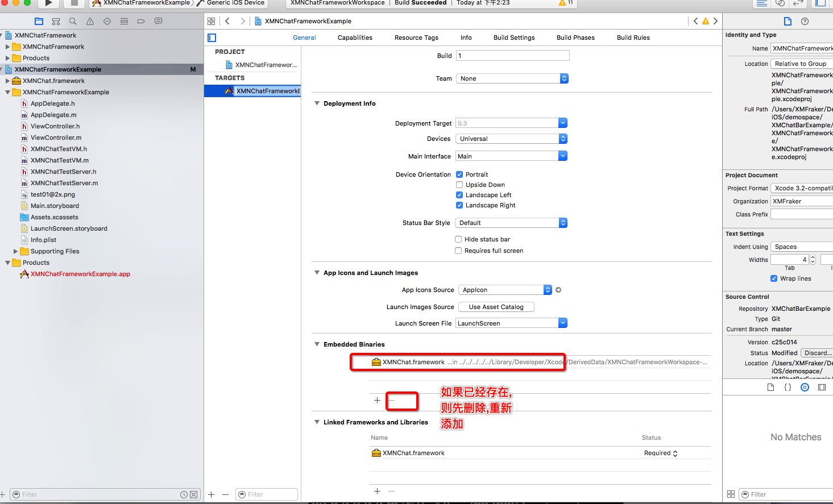Image resolution: width=833 pixels, height=504 pixels.
Task: Open the Indent Using Spaces dropdown
Action: [x=802, y=247]
